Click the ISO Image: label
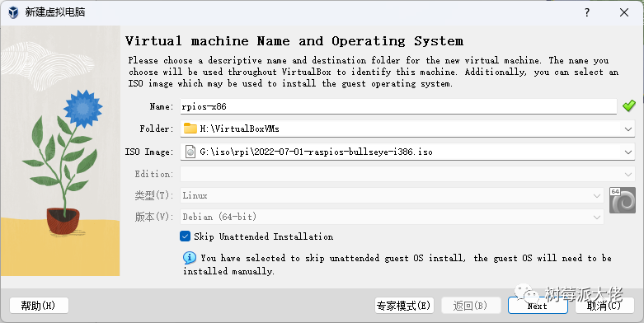Image resolution: width=644 pixels, height=323 pixels. [149, 152]
